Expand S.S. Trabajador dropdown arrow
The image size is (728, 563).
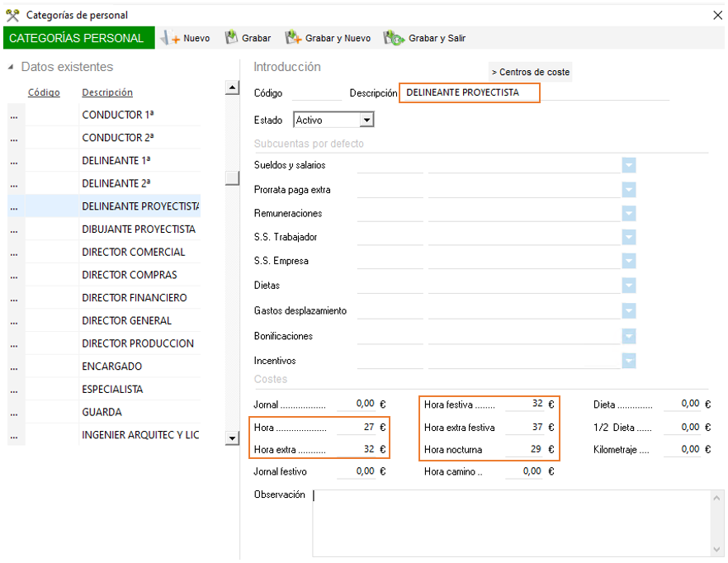click(629, 237)
